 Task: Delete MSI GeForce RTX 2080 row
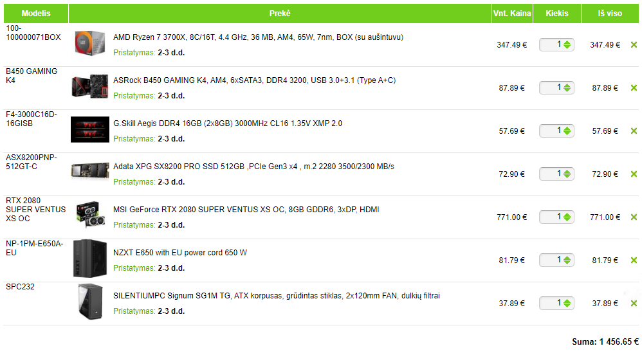pos(634,217)
